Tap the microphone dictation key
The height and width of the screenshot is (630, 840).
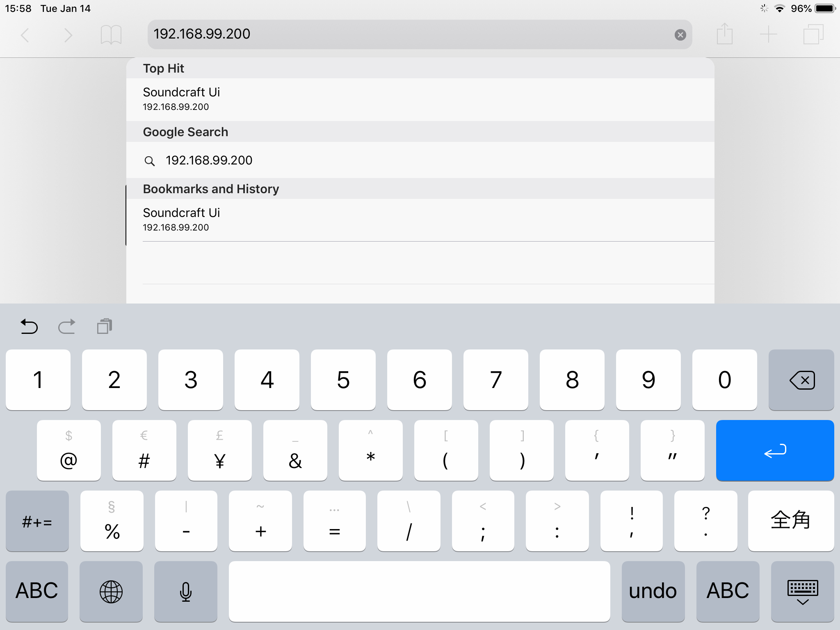point(186,591)
